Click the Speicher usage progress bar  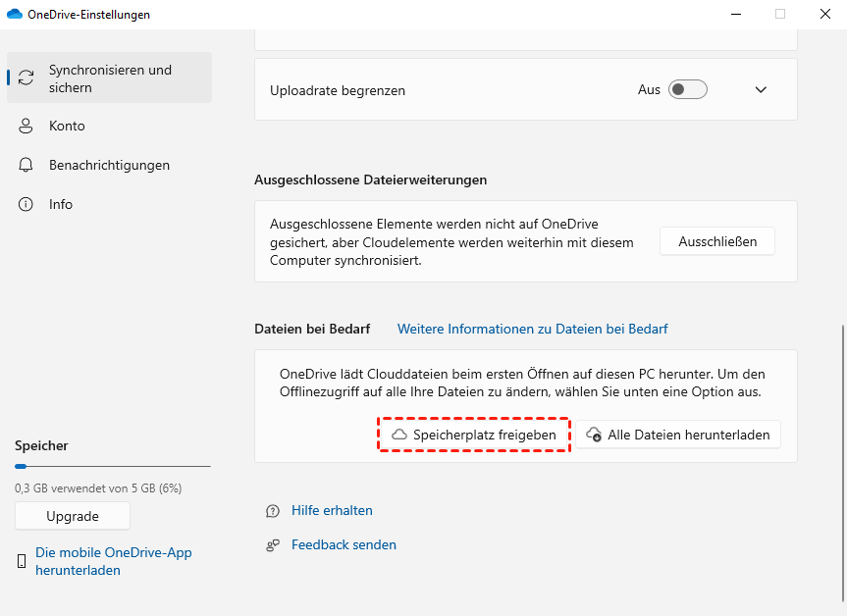click(x=112, y=467)
